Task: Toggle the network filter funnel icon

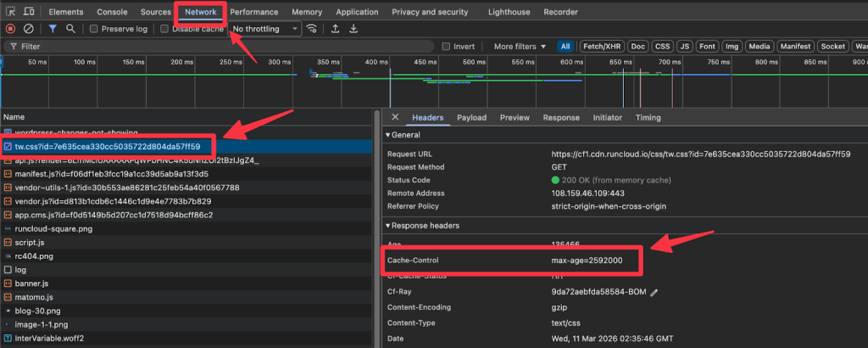Action: point(53,29)
